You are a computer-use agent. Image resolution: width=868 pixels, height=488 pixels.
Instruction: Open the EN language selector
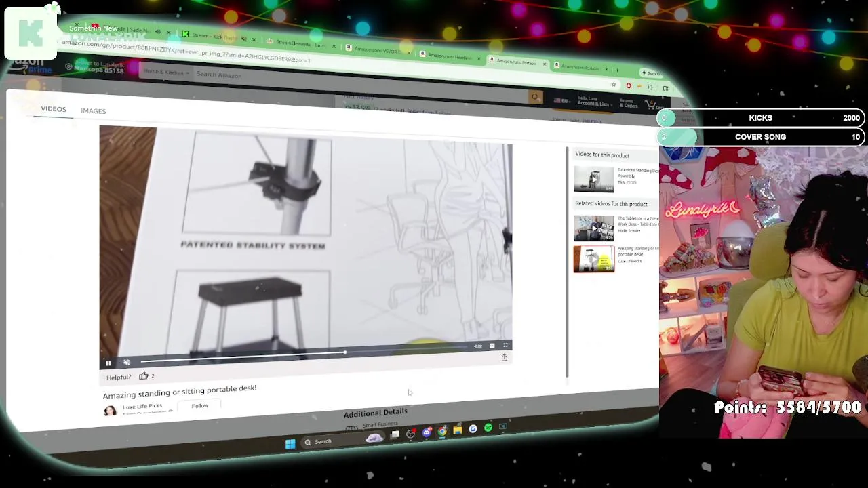561,101
